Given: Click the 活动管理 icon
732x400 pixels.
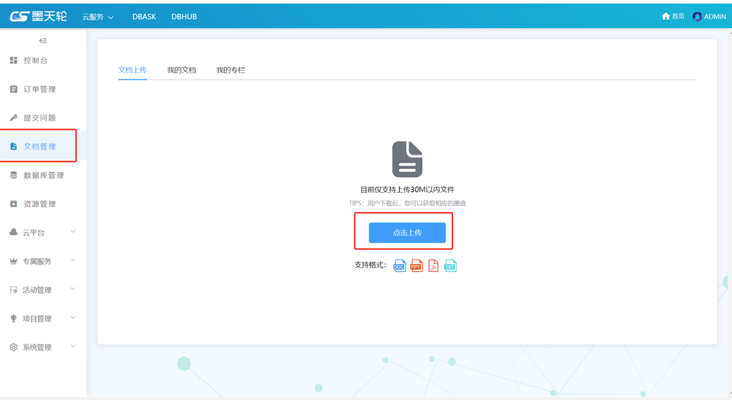Looking at the screenshot, I should (14, 290).
